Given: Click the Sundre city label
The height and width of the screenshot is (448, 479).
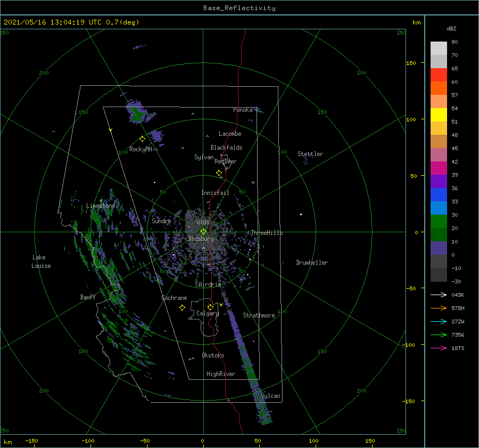Looking at the screenshot, I should [161, 221].
